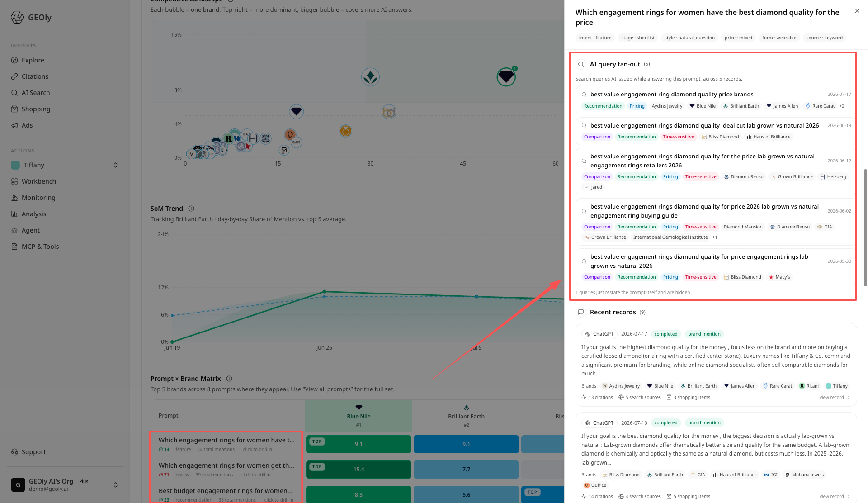Open 14 citations of the 2026-07-10 record
The height and width of the screenshot is (503, 868).
click(x=597, y=497)
